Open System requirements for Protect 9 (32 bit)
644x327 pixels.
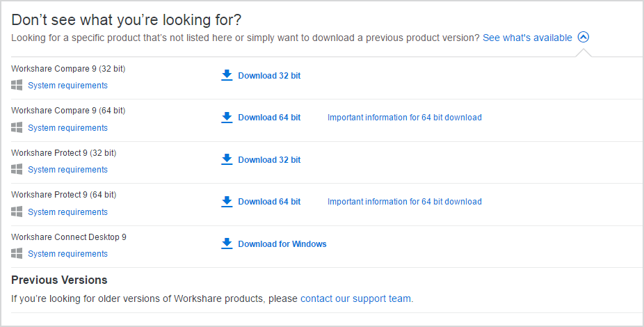[67, 170]
